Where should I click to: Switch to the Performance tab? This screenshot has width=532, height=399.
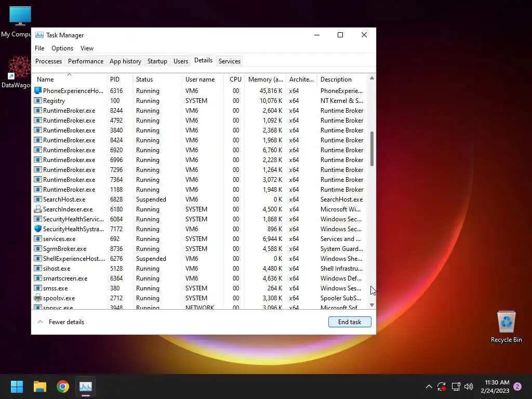point(86,61)
